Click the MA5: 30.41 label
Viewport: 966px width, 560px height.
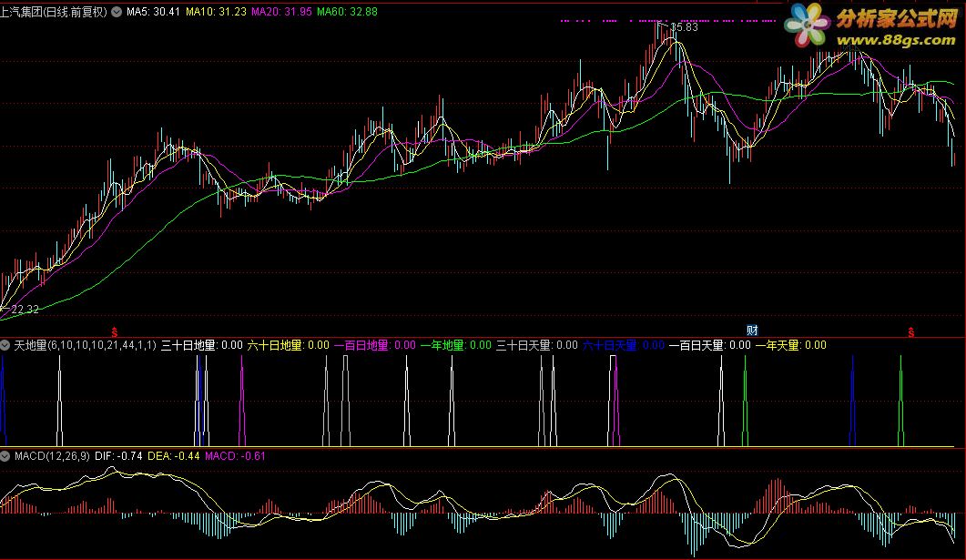coord(153,12)
